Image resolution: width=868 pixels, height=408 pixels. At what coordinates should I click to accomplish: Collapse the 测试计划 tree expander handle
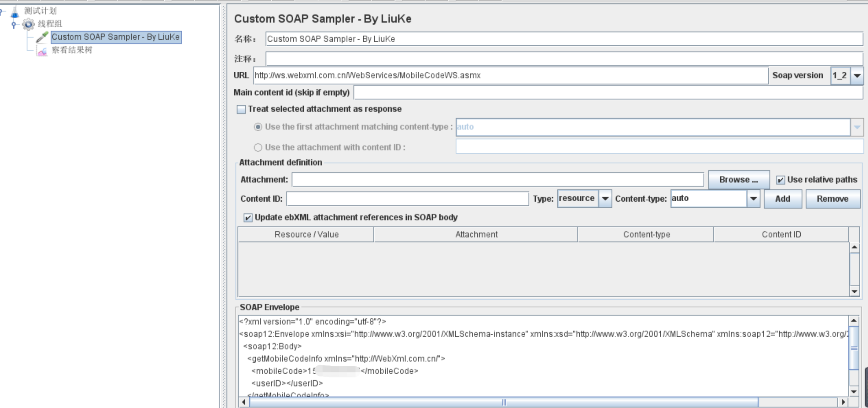[x=2, y=11]
